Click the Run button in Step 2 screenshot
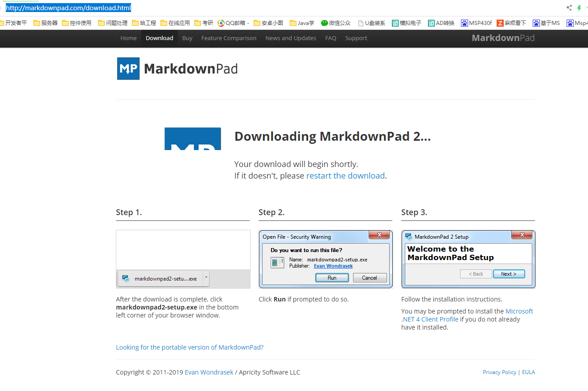Image resolution: width=588 pixels, height=391 pixels. pos(332,277)
